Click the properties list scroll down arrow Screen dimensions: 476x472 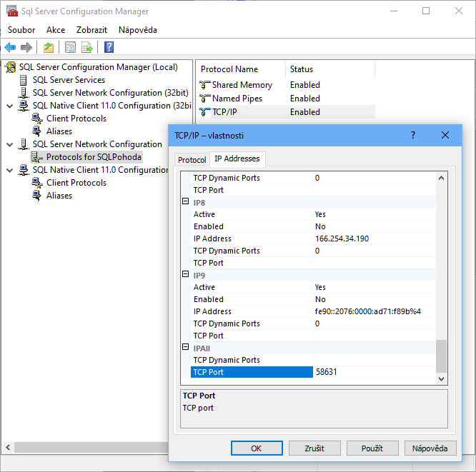pos(441,378)
